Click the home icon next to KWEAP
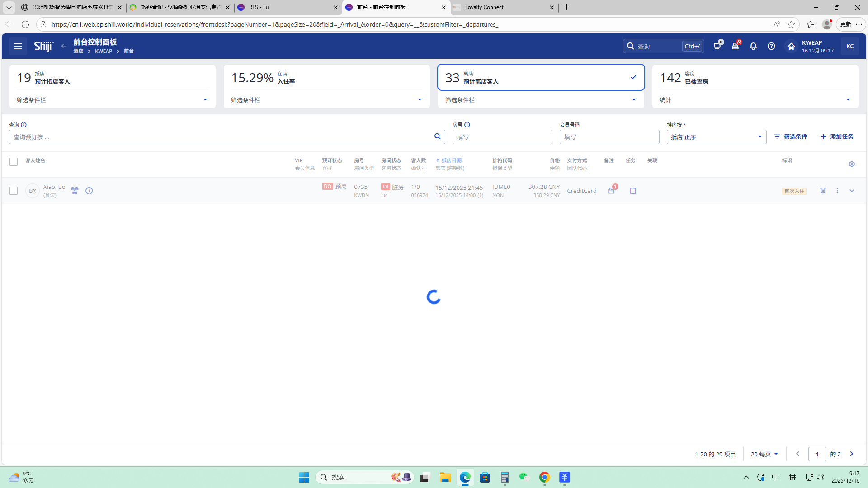Image resolution: width=868 pixels, height=488 pixels. [791, 46]
